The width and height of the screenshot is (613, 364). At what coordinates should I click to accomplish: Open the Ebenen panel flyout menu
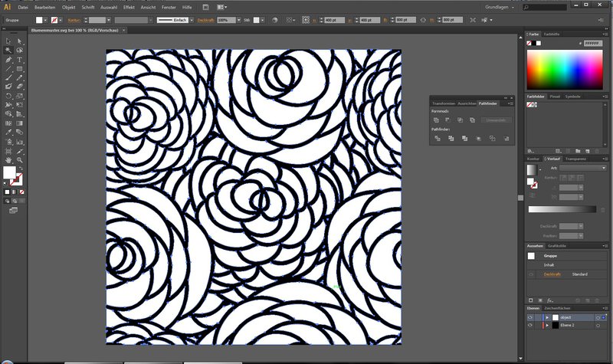click(x=605, y=308)
